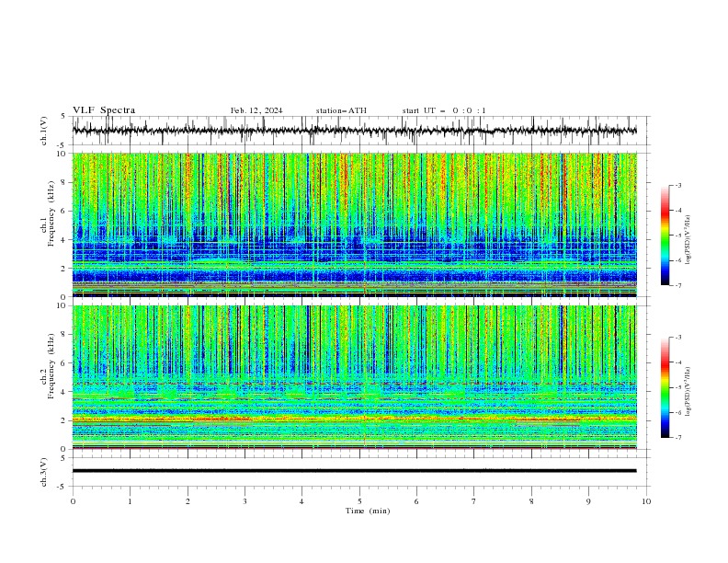
Task: Click the ch.1(V) waveform axis label
Action: pos(43,131)
